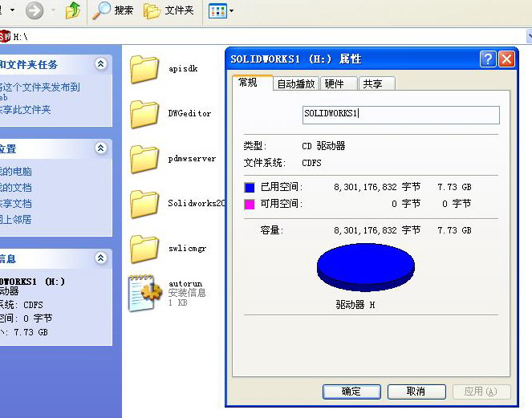This screenshot has height=418, width=532.
Task: Click the Forward navigation arrow button
Action: tap(35, 10)
